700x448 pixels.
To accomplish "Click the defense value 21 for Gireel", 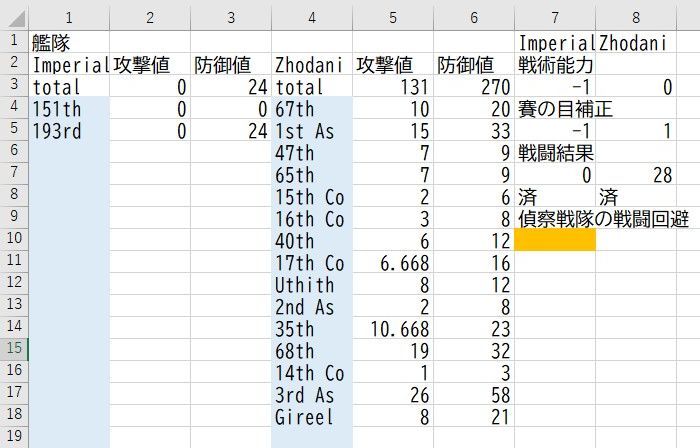I will [x=474, y=415].
